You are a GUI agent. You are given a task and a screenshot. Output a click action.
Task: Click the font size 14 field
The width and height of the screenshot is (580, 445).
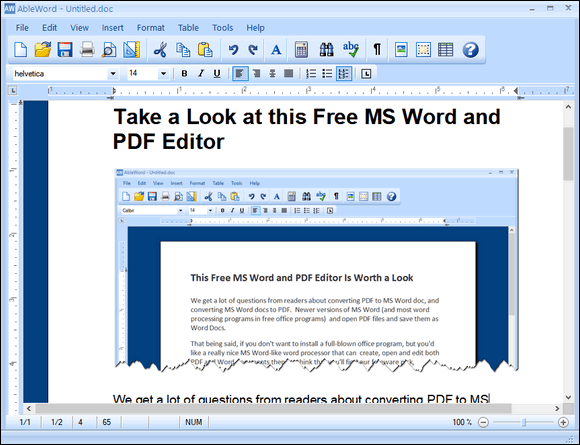143,74
